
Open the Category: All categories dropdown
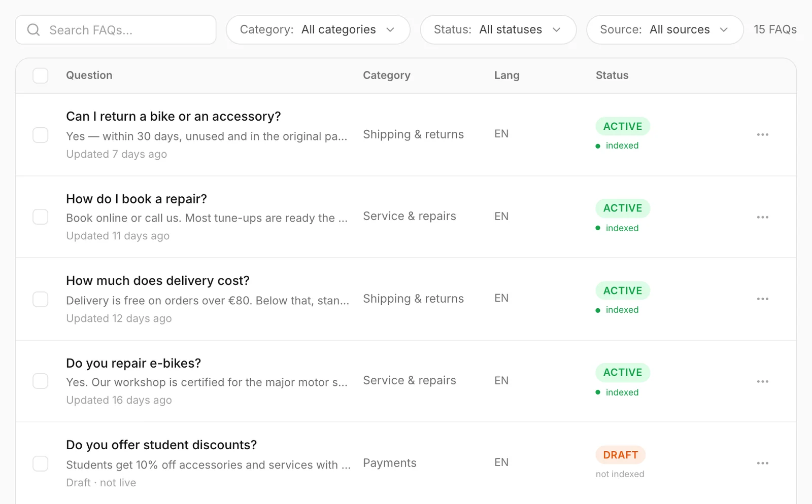(x=318, y=30)
